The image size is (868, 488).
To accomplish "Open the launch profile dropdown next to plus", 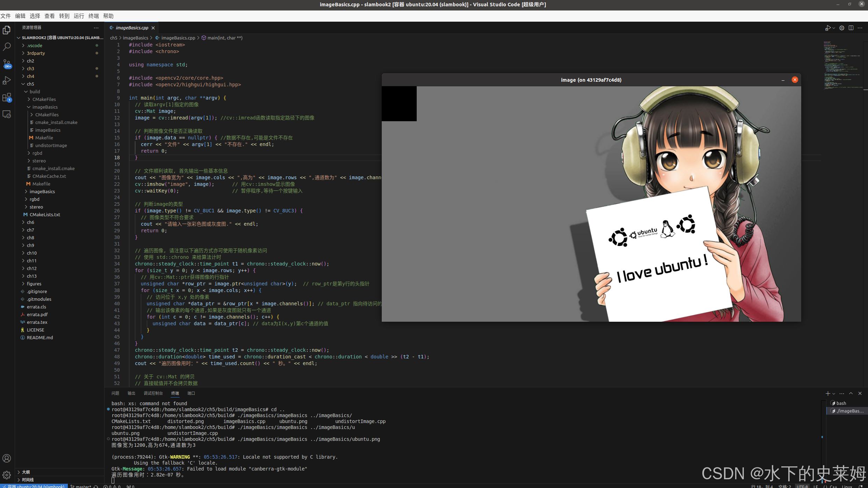I will coord(834,393).
